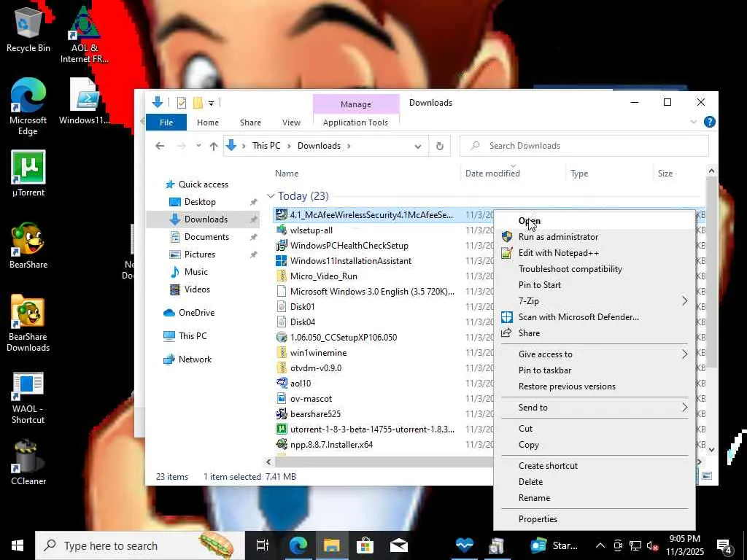Select Network in navigation pane
Image resolution: width=747 pixels, height=560 pixels.
point(187,359)
